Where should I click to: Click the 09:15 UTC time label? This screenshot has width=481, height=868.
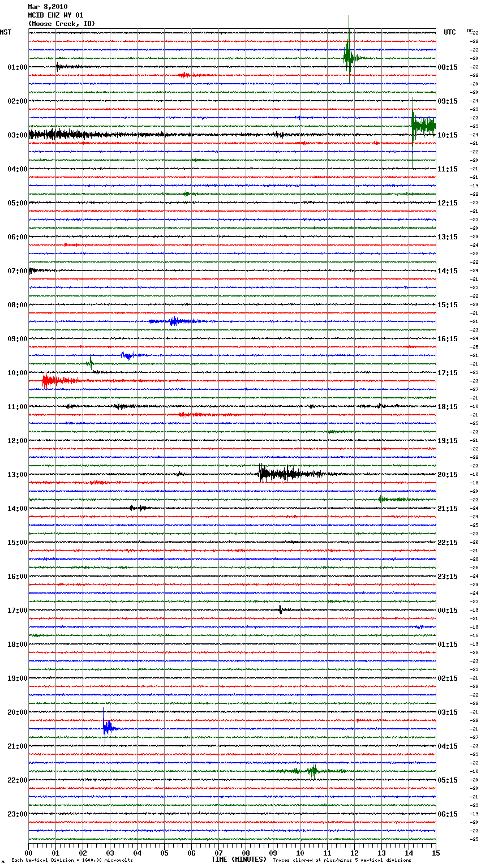coord(448,101)
